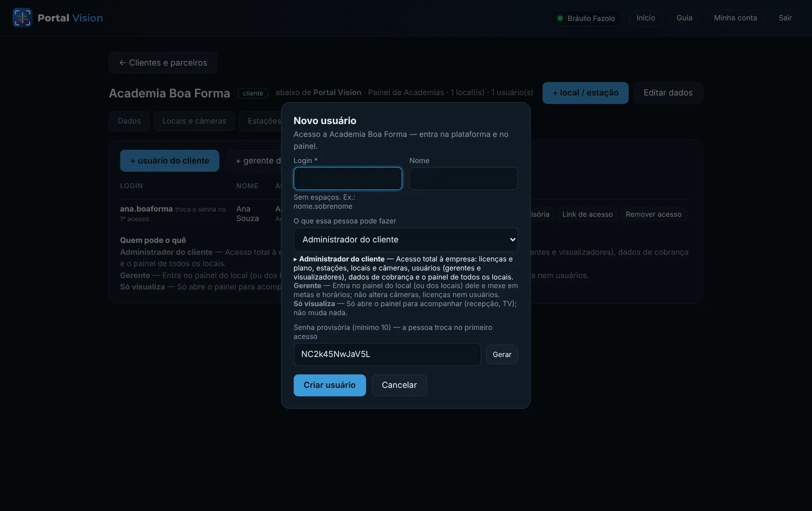Viewport: 812px width, 511px height.
Task: Go back to Clientes e parceiros
Action: coord(163,63)
